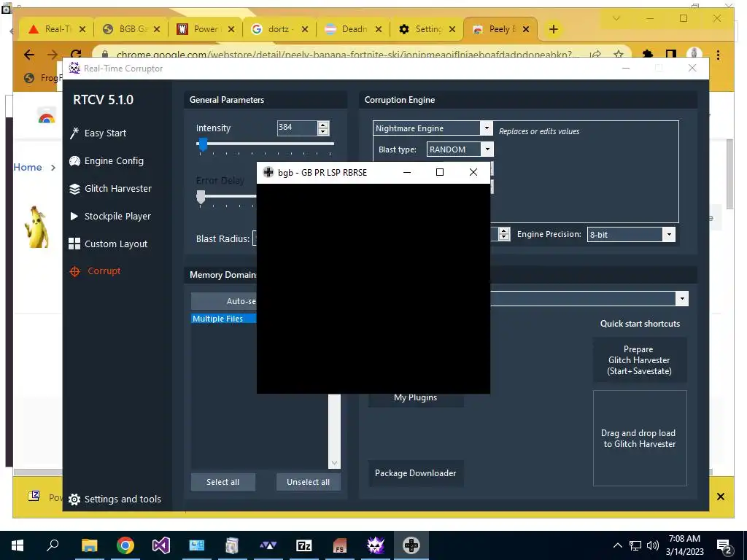Screen dimensions: 747x560
Task: Bookmark this page with the star icon
Action: [619, 54]
